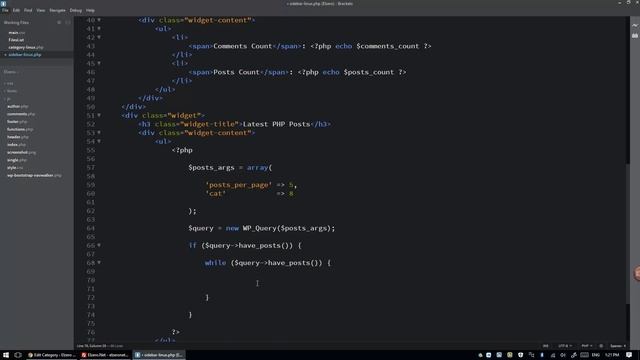The height and width of the screenshot is (360, 640).
Task: Open wp-bootstrap-navwalker.php in project tree
Action: coord(34,176)
